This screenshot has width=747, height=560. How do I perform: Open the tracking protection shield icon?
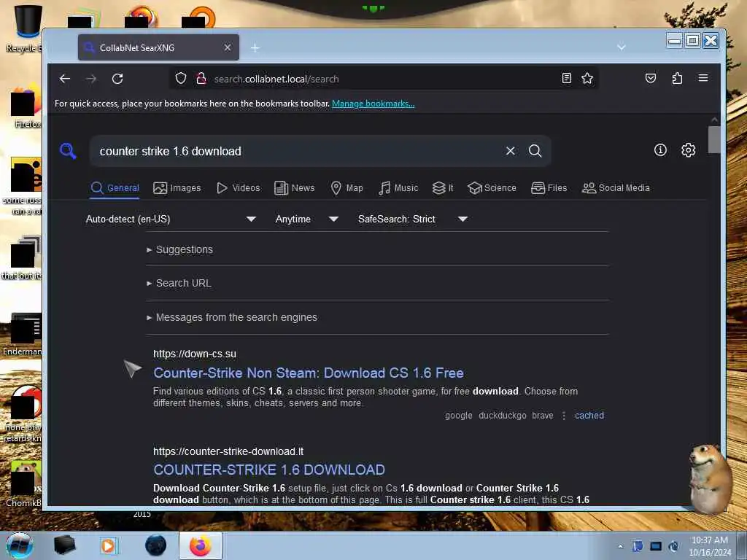[x=181, y=78]
